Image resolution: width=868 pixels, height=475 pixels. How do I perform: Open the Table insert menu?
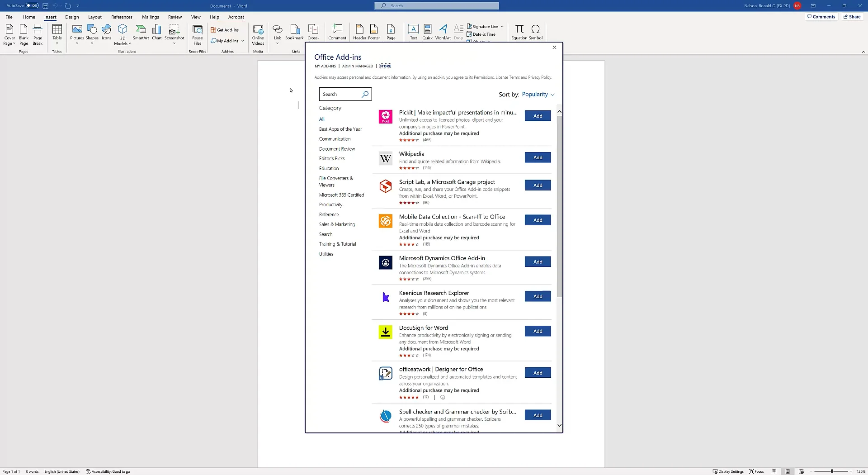point(57,34)
